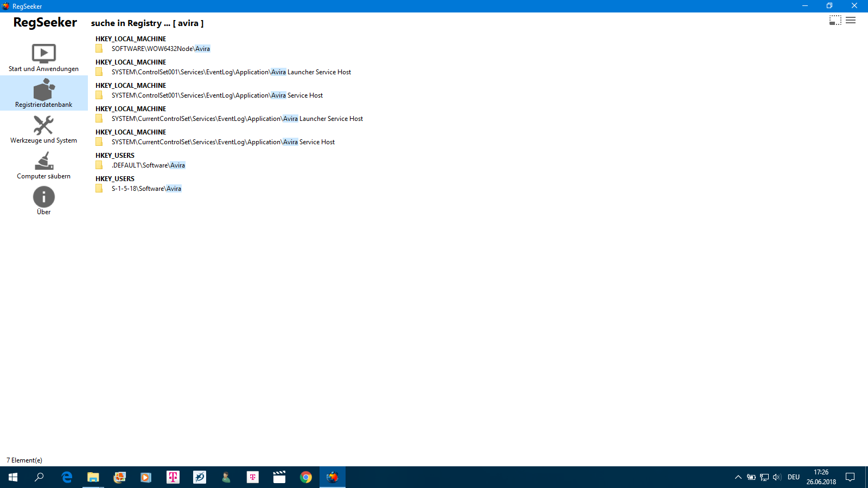
Task: Open the hamburger menu
Action: pos(851,21)
